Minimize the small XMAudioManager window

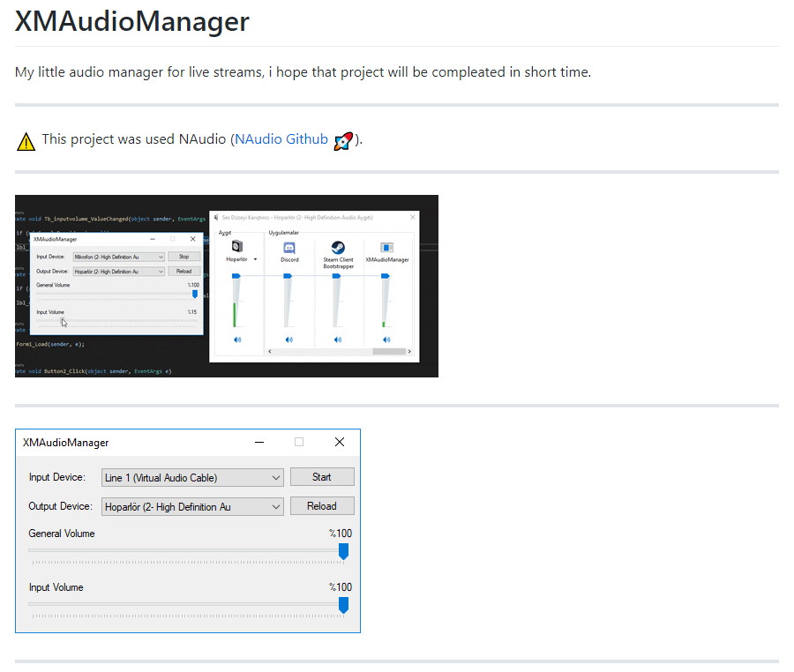click(x=153, y=239)
